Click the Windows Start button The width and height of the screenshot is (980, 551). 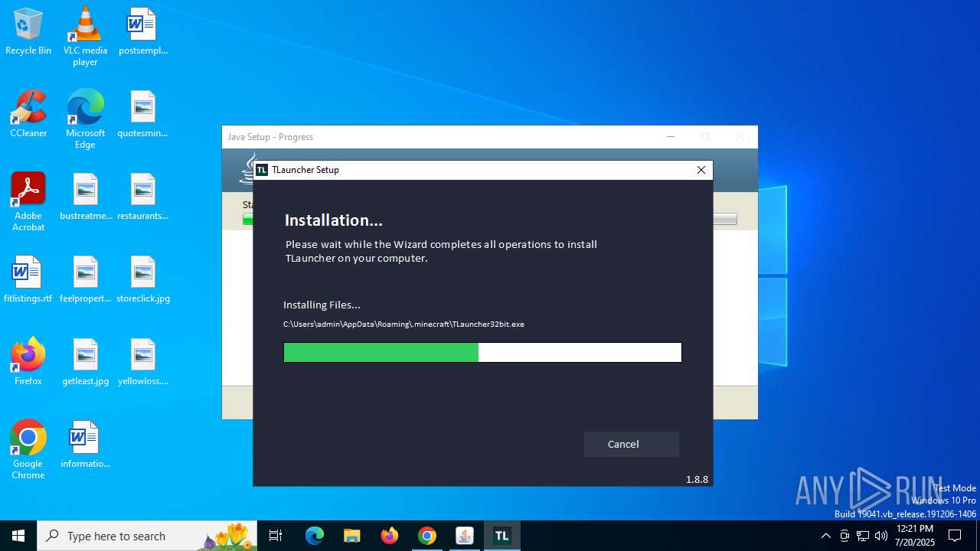click(18, 536)
